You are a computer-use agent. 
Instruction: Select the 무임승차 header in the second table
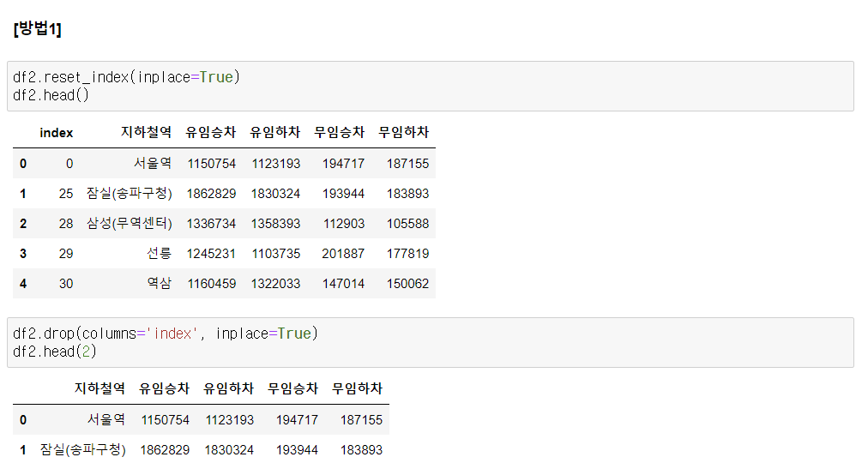pyautogui.click(x=292, y=388)
